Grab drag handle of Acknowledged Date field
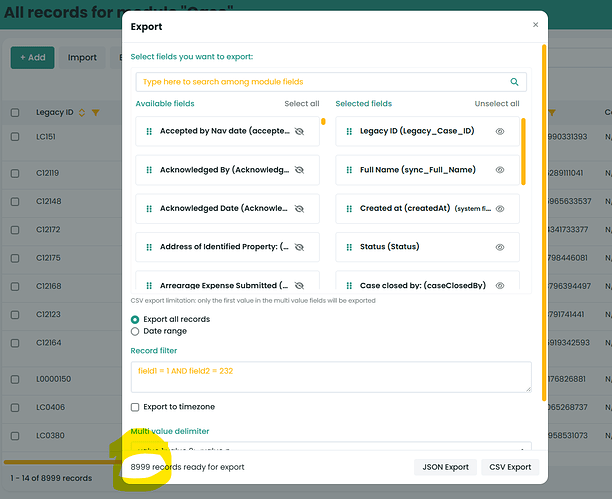Viewport: 612px width, 499px height. point(149,209)
